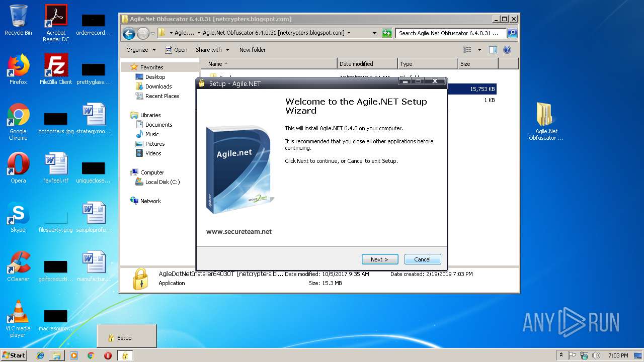644x362 pixels.
Task: Open Music library in navigation pane
Action: tap(152, 134)
